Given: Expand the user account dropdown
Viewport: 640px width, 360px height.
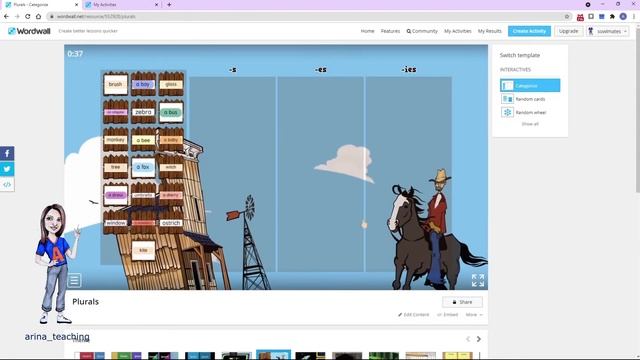Looking at the screenshot, I should 607,31.
